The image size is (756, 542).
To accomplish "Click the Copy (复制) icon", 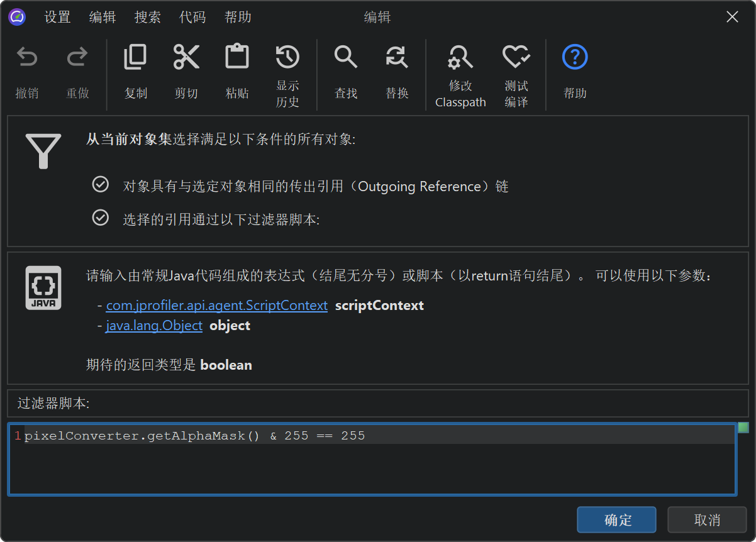I will (135, 58).
